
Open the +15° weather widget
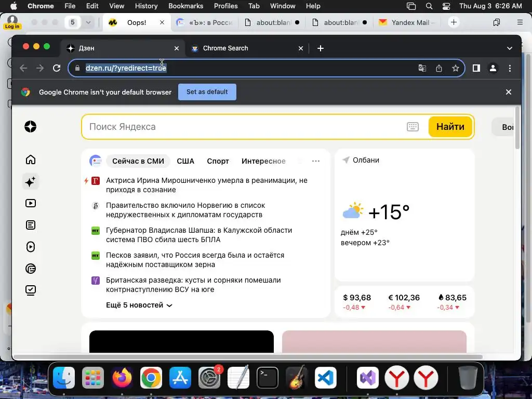376,212
